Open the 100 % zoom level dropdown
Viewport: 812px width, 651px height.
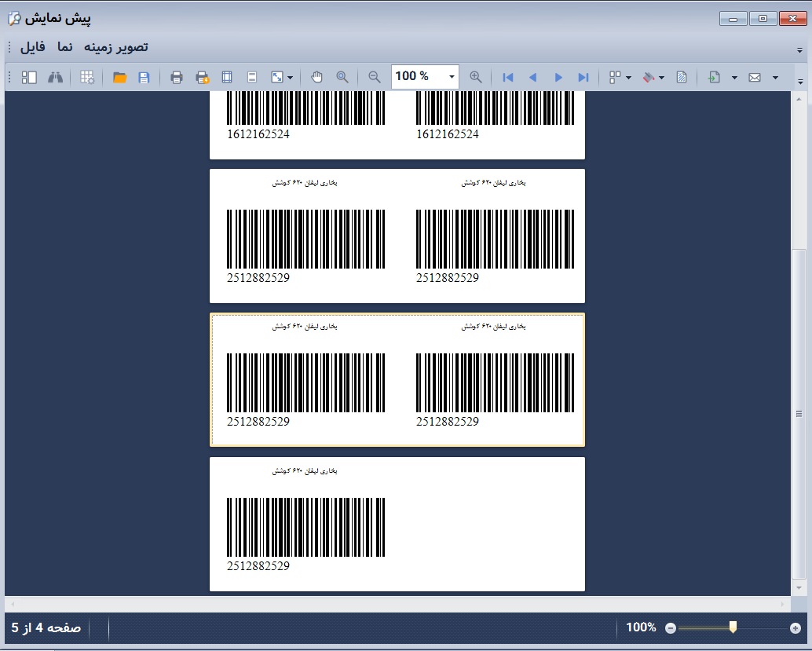(x=452, y=77)
